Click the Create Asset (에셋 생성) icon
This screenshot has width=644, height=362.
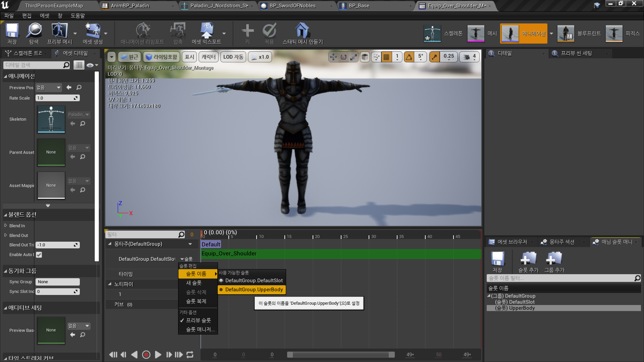click(93, 31)
